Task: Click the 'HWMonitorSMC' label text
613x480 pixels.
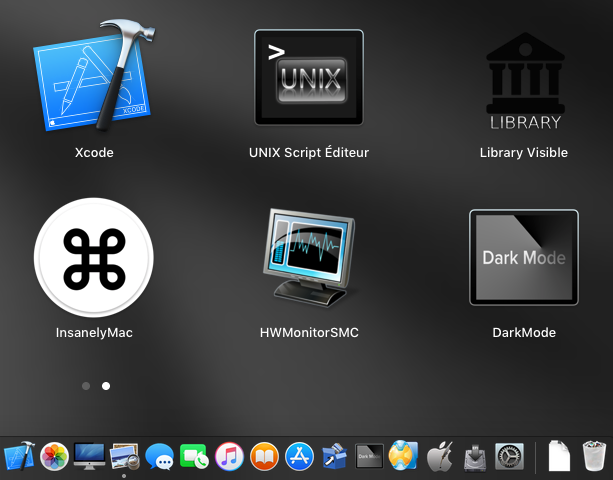Action: 309,333
